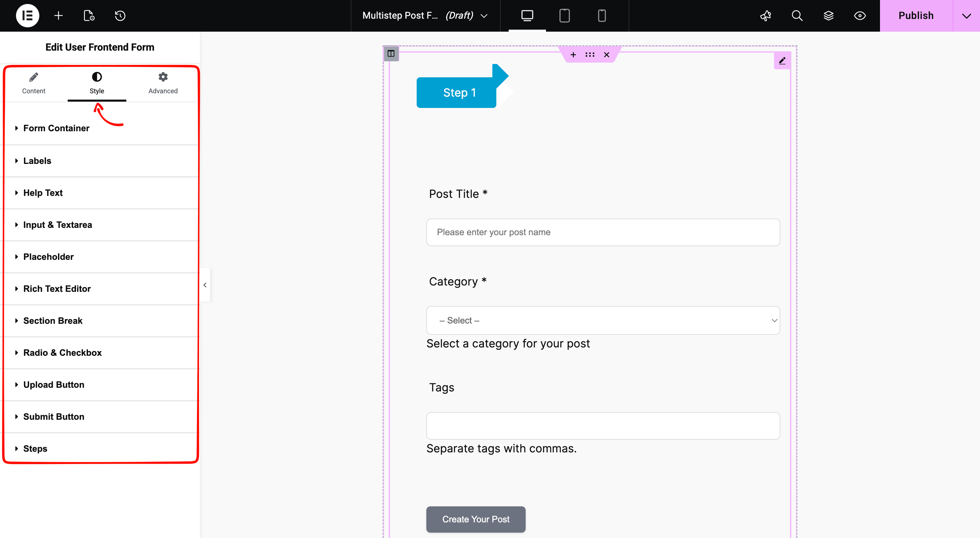Switch to Tablet preview mode
This screenshot has width=980, height=538.
click(x=564, y=16)
